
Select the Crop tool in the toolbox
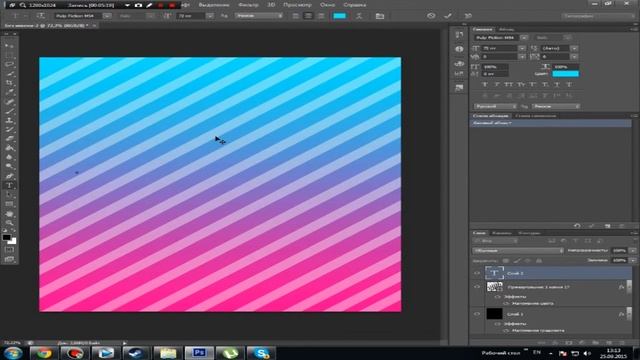(x=9, y=83)
